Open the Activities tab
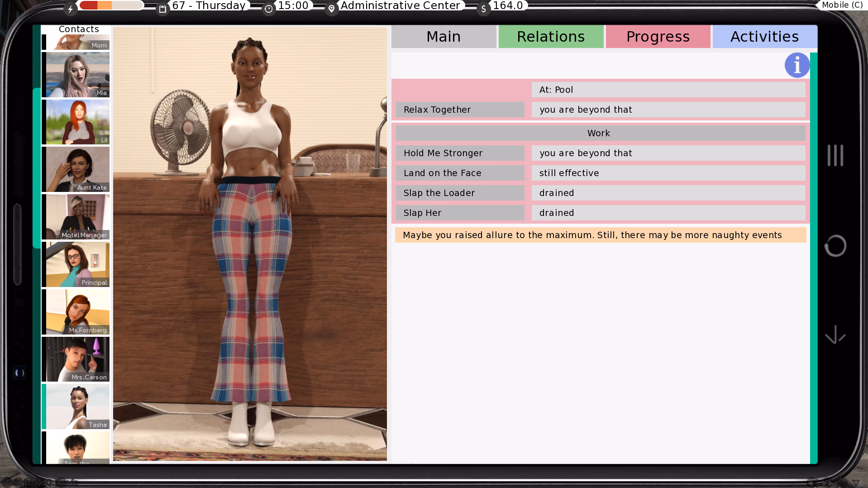Screen dimensions: 868x488 coord(765,37)
